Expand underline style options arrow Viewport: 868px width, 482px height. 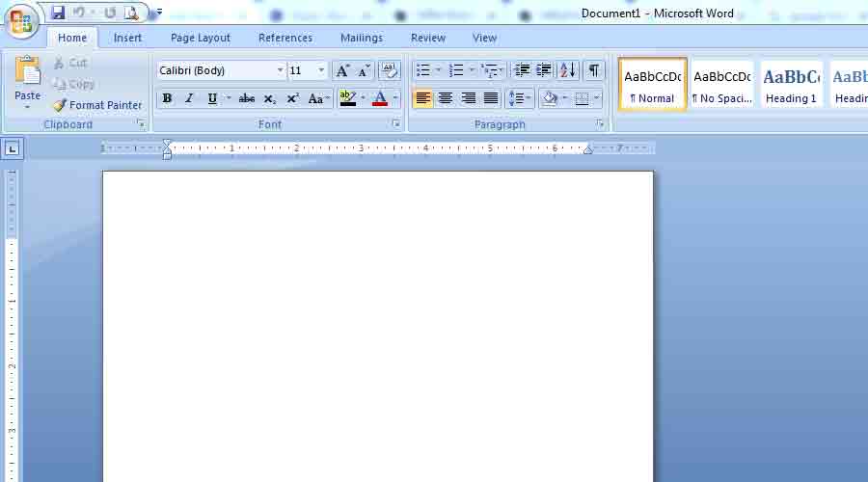[229, 98]
